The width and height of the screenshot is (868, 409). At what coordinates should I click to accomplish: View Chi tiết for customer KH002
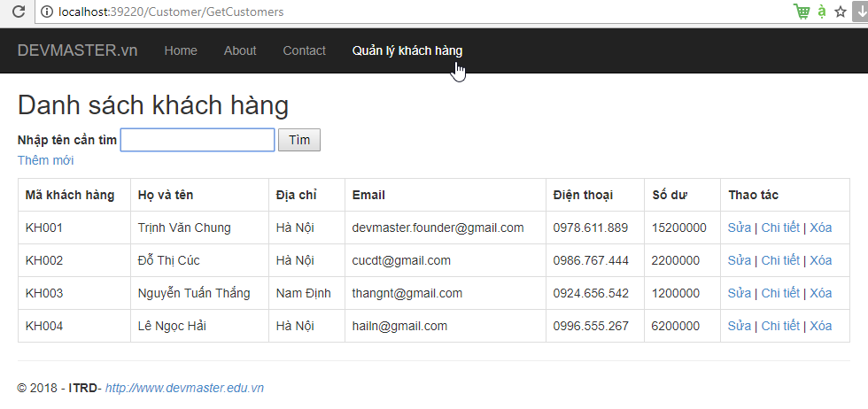(780, 260)
